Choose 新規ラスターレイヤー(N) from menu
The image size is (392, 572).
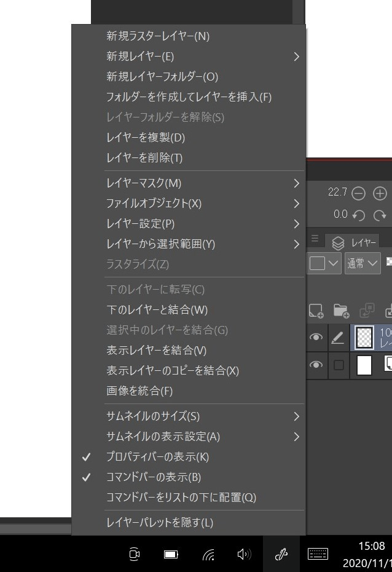point(189,36)
